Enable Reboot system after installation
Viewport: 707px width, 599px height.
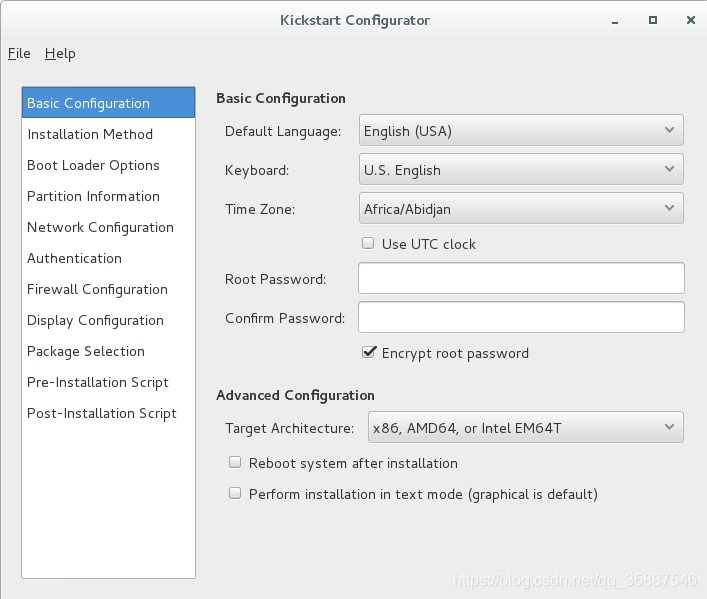(x=235, y=462)
